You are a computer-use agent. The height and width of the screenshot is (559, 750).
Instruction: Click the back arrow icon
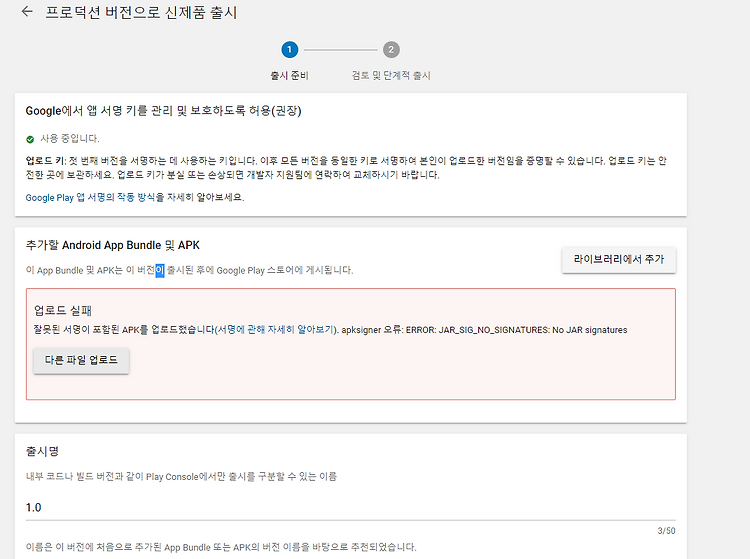[27, 12]
